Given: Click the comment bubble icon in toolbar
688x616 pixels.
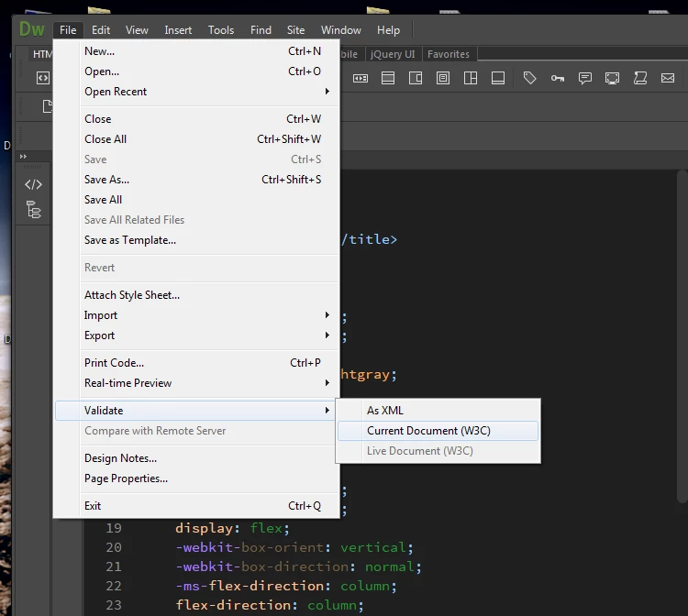Looking at the screenshot, I should click(x=585, y=78).
